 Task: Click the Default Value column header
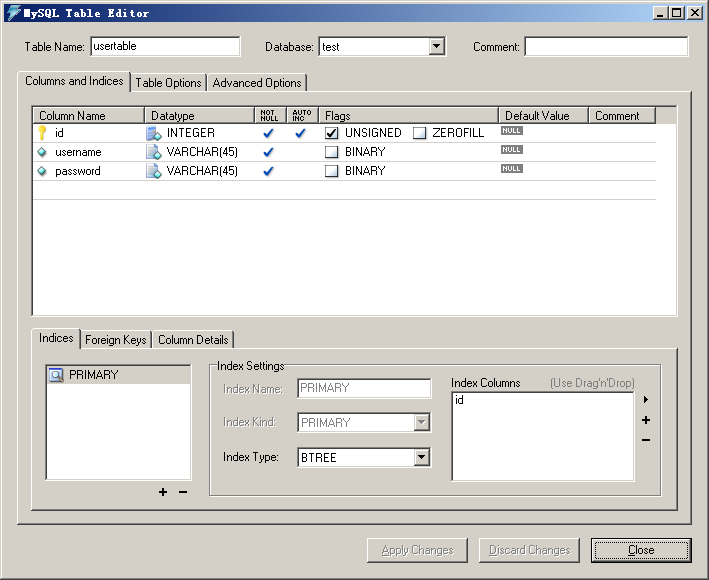pyautogui.click(x=543, y=116)
